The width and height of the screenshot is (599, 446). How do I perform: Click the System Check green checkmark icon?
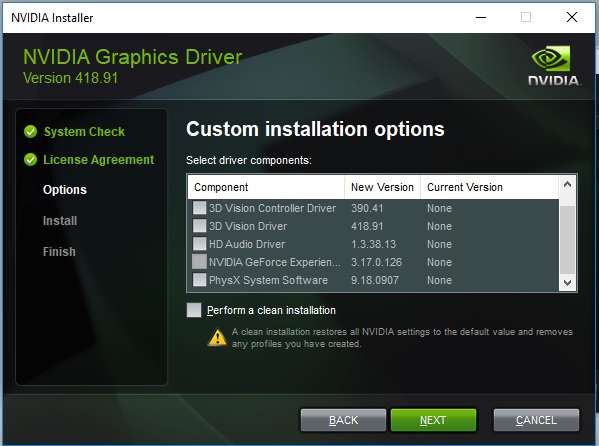(31, 131)
